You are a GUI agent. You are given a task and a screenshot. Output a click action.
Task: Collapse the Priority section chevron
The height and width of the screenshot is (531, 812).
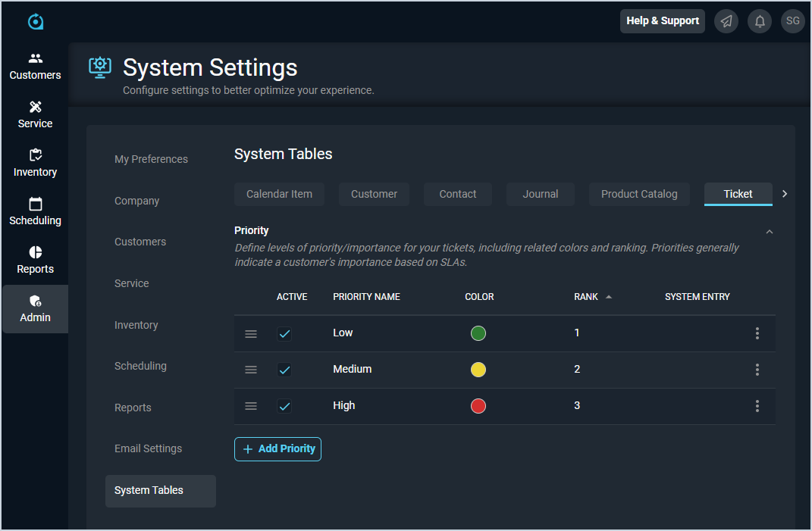tap(770, 232)
